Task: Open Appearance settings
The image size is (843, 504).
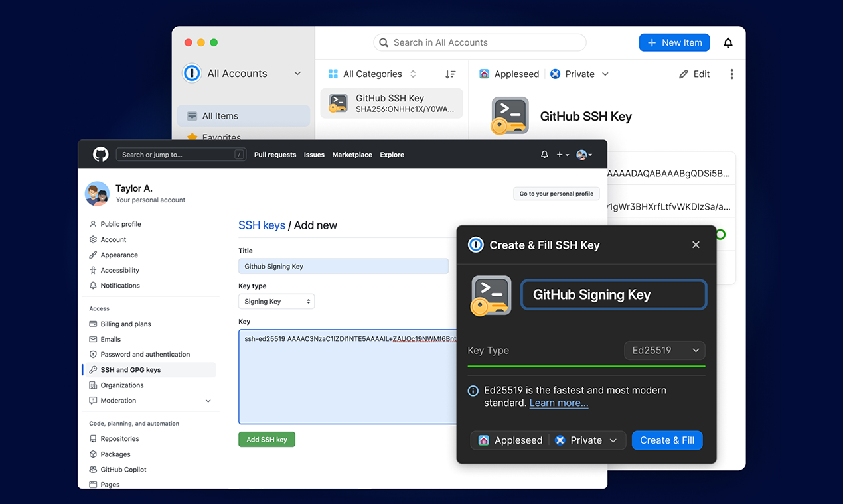Action: pos(119,255)
